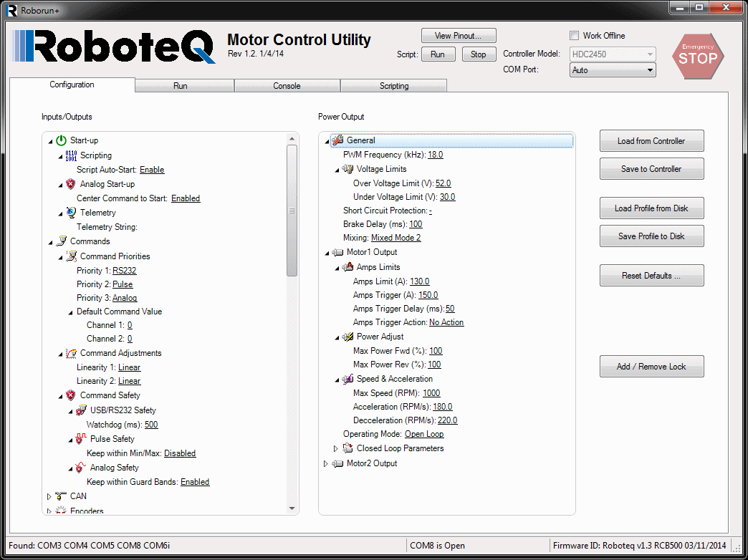
Task: Enable the Work Offline checkbox
Action: [x=574, y=36]
